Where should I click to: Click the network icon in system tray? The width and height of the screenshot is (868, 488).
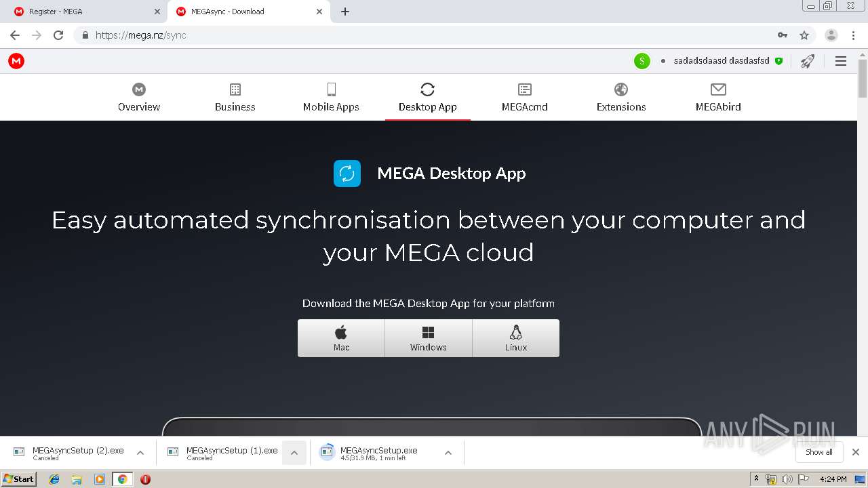point(771,479)
